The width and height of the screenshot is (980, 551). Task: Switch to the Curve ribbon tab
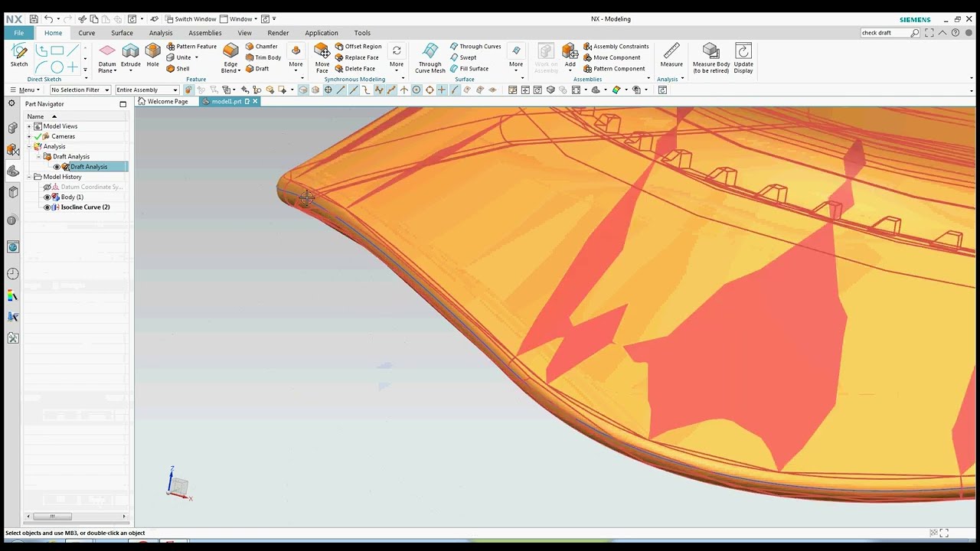point(87,33)
